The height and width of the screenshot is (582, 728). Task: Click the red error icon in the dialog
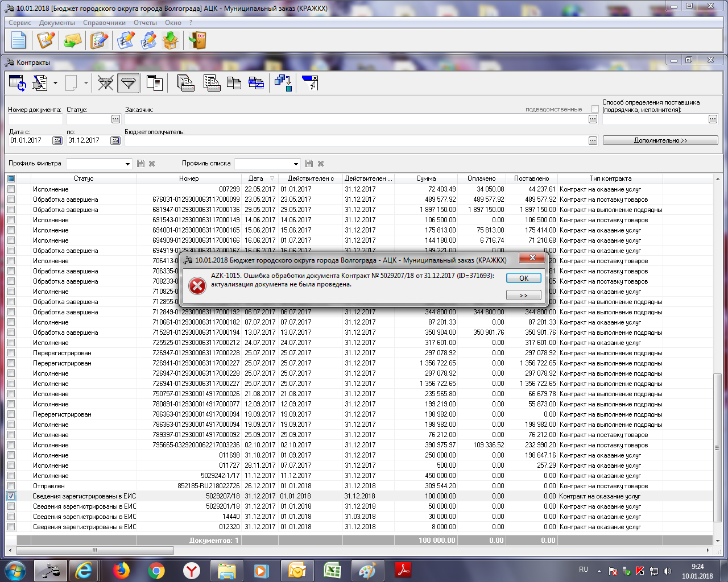197,286
